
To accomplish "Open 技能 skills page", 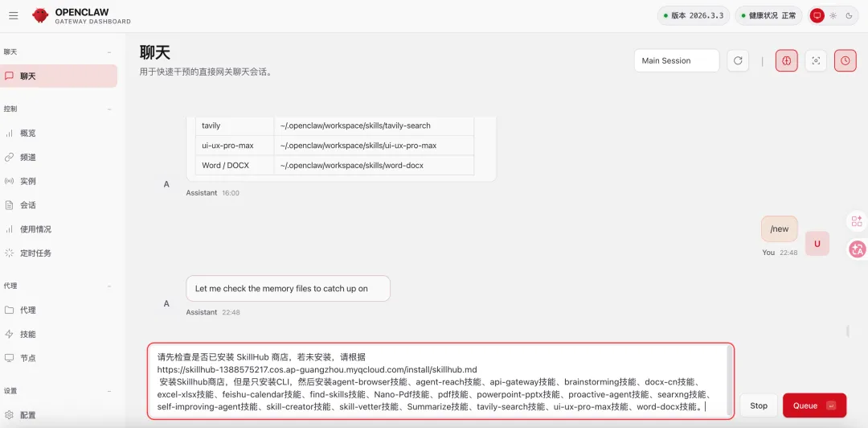I will tap(59, 335).
